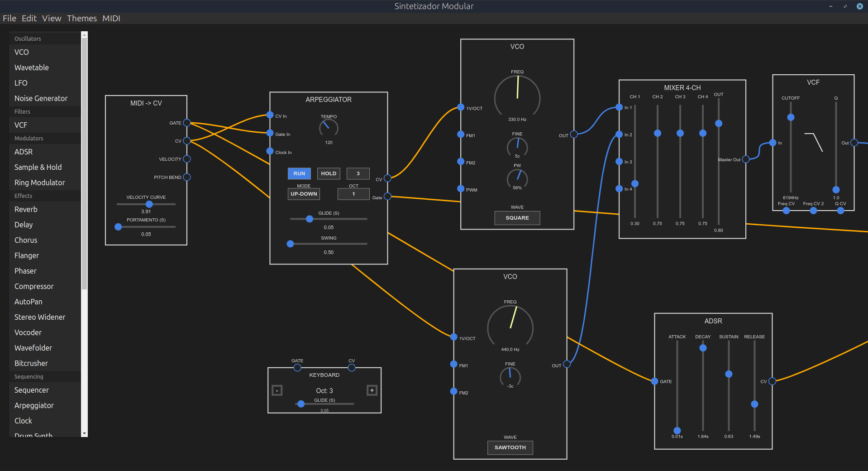Viewport: 868px width, 471px height.
Task: Click the CV output port above the Keyboard
Action: point(352,368)
